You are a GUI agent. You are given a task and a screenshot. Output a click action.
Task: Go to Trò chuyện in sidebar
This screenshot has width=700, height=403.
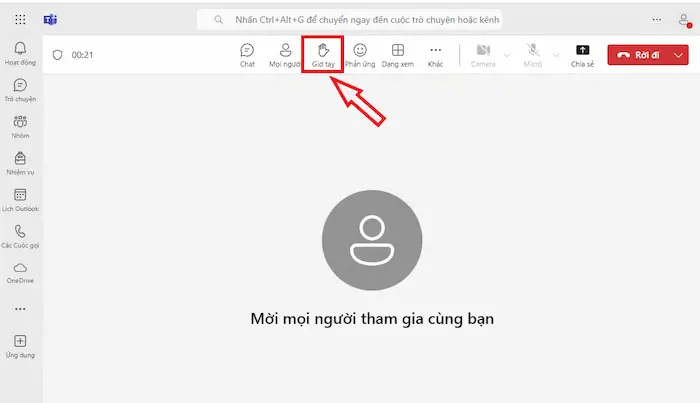coord(20,90)
